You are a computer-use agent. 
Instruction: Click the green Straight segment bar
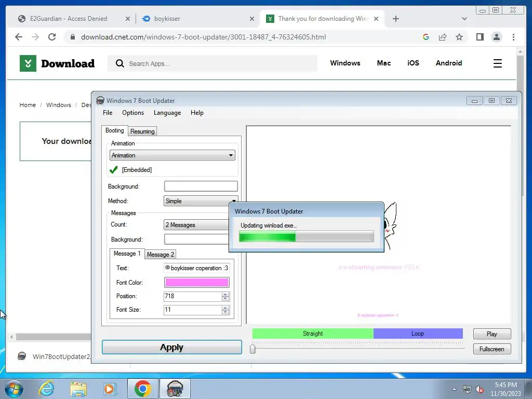(313, 334)
